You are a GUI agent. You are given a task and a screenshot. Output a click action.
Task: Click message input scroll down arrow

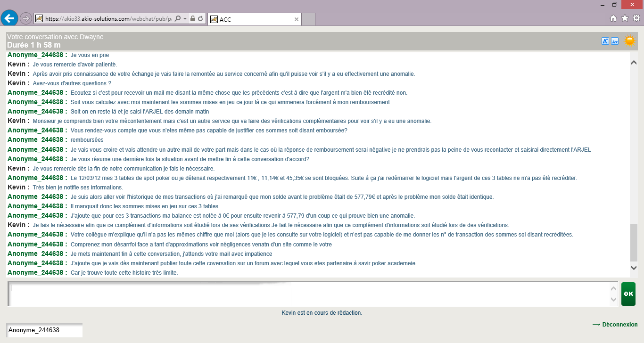tap(613, 299)
